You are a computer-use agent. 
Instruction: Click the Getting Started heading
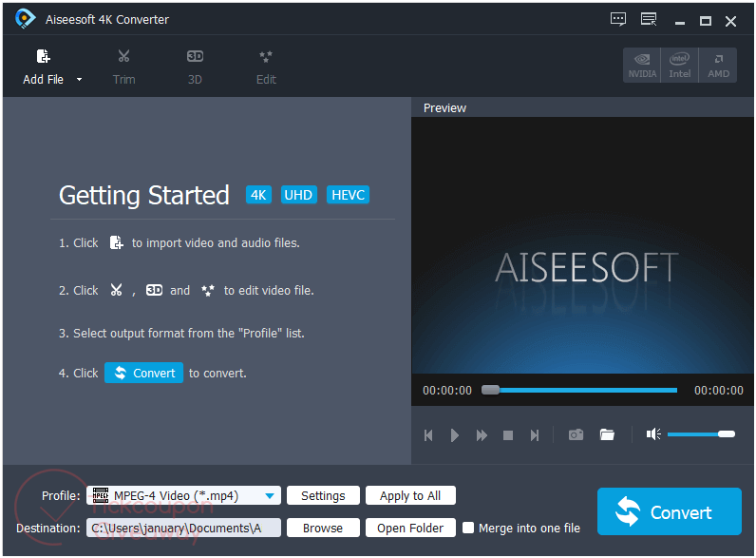click(144, 195)
